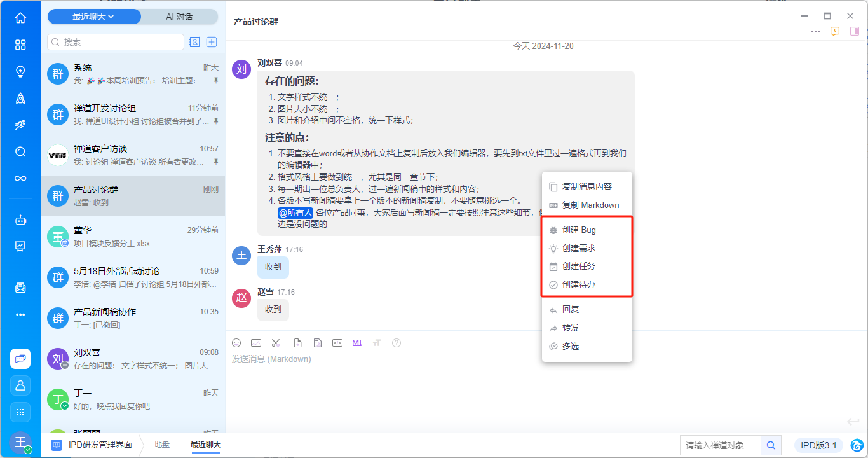Open the chart board icon in sidebar
The image size is (868, 458).
pyautogui.click(x=20, y=246)
